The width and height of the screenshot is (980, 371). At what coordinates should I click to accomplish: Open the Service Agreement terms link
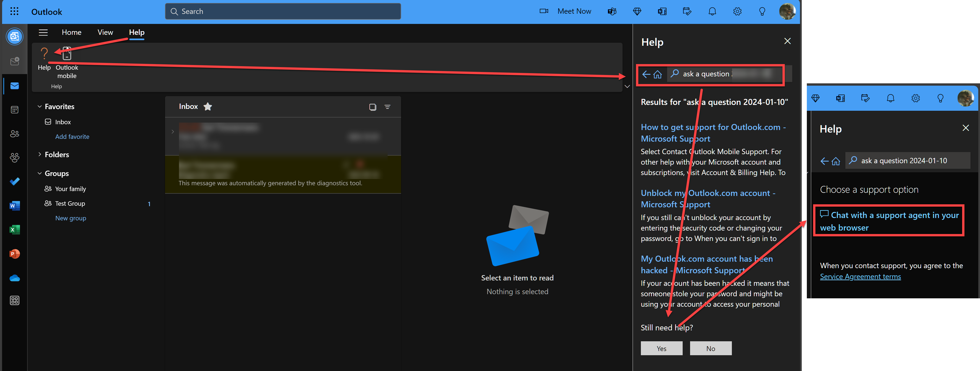point(860,276)
